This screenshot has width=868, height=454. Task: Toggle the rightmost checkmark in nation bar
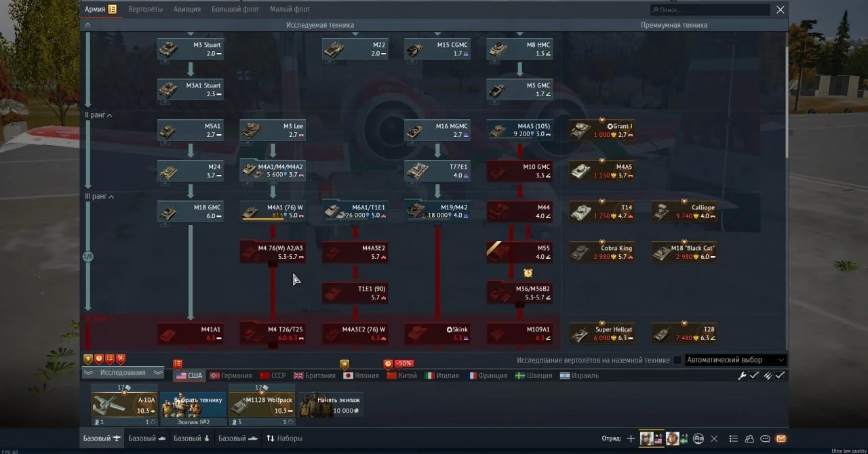click(781, 375)
